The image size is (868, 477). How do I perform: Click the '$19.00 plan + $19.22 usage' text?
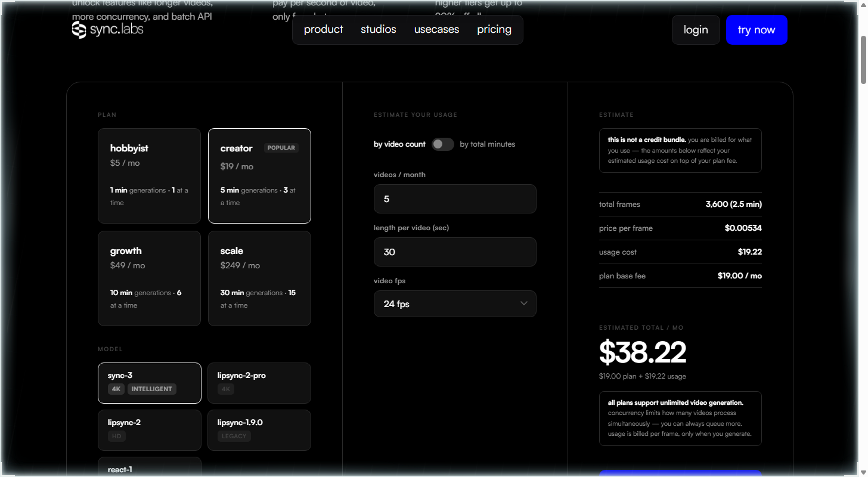tap(643, 376)
